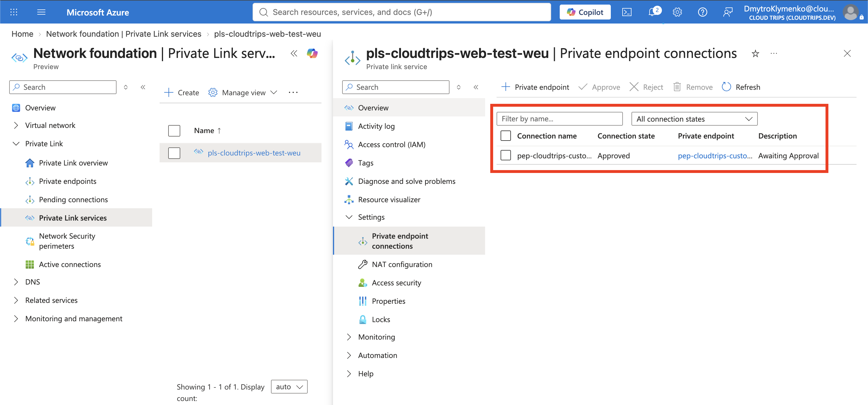Go to Home breadcrumb

(x=22, y=34)
